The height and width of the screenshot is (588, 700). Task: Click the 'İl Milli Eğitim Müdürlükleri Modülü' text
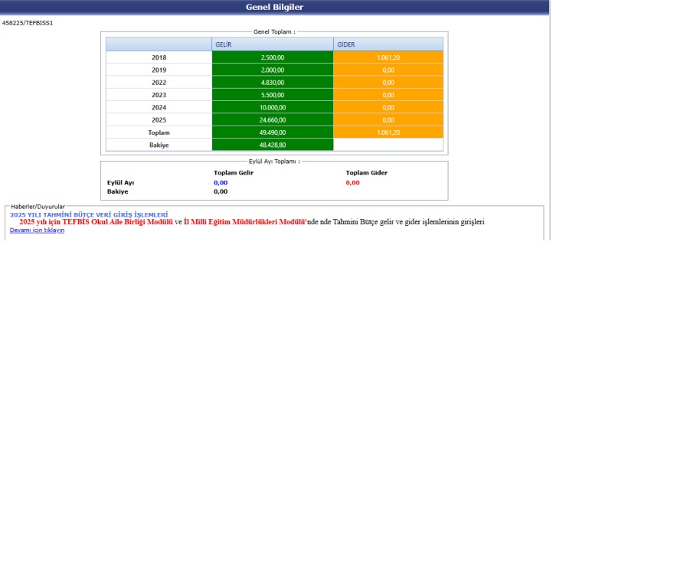(244, 222)
